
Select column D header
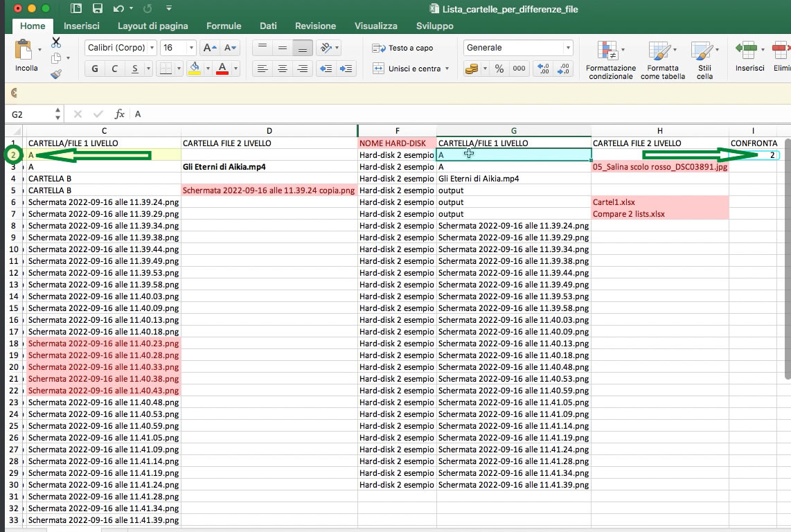point(269,131)
